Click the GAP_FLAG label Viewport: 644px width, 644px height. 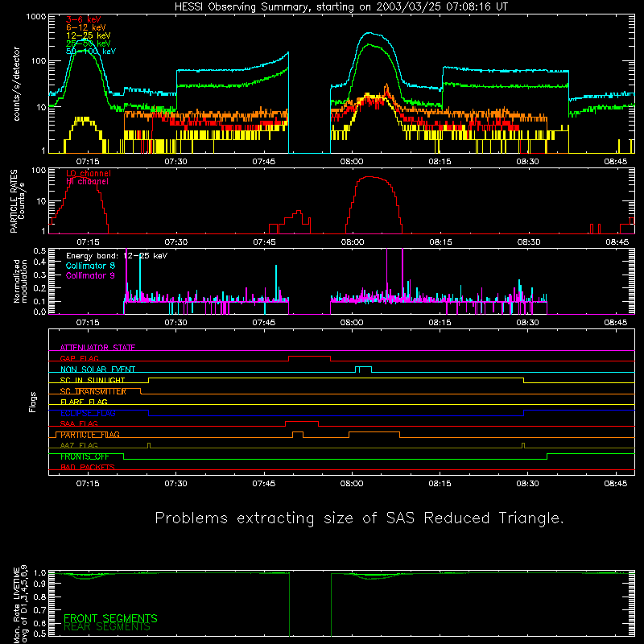click(79, 358)
